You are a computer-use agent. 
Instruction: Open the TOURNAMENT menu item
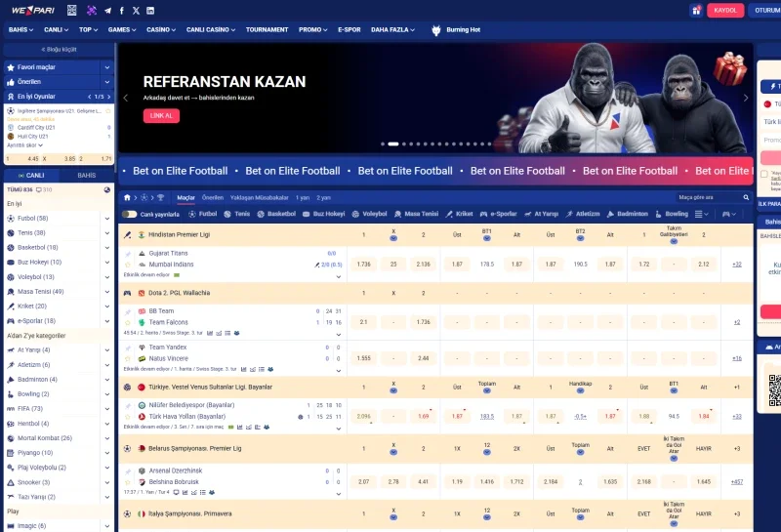point(267,30)
